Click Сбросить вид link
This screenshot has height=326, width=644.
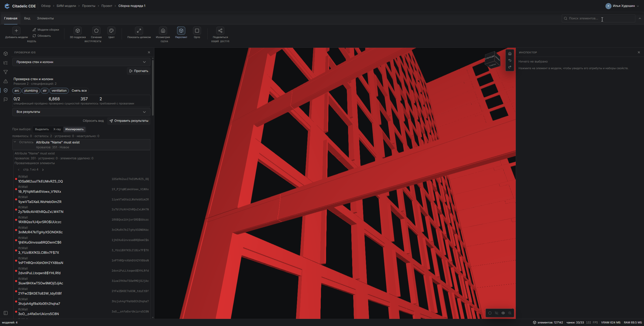point(93,121)
